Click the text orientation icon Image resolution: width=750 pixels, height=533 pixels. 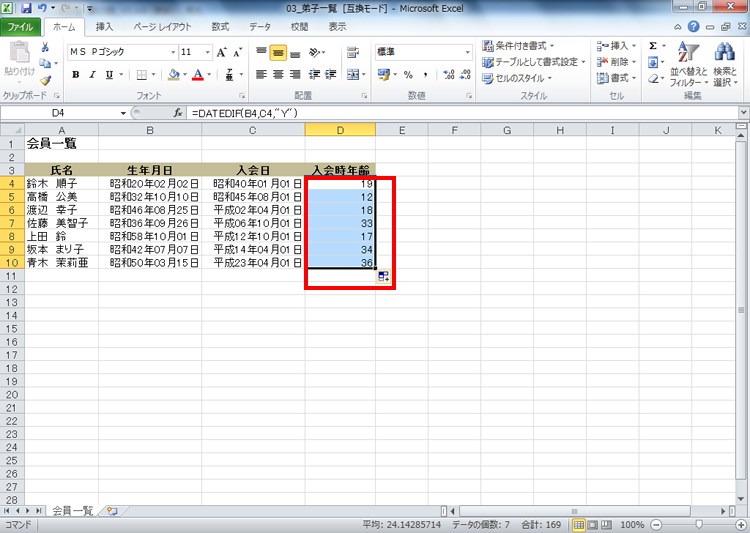click(x=314, y=52)
